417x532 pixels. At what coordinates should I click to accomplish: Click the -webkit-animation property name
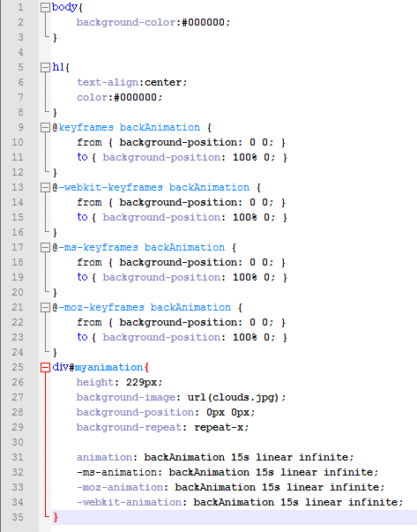(x=130, y=502)
